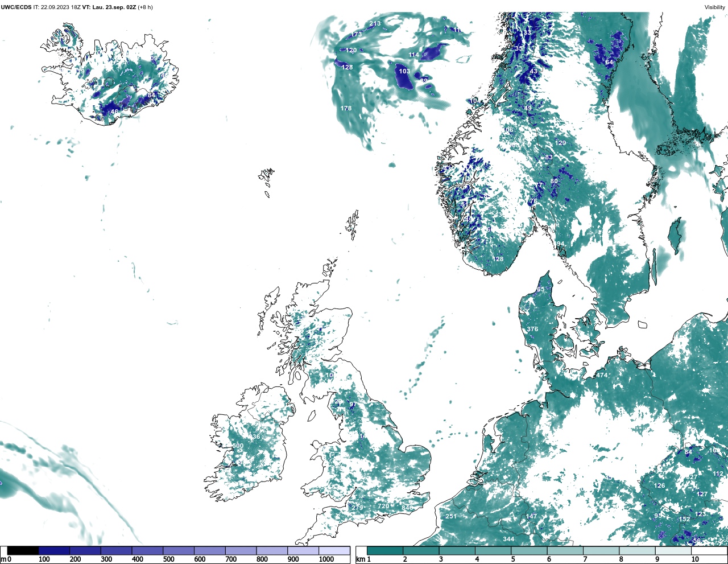Click the 'Visibility' title text
728x564 pixels.
coord(715,7)
